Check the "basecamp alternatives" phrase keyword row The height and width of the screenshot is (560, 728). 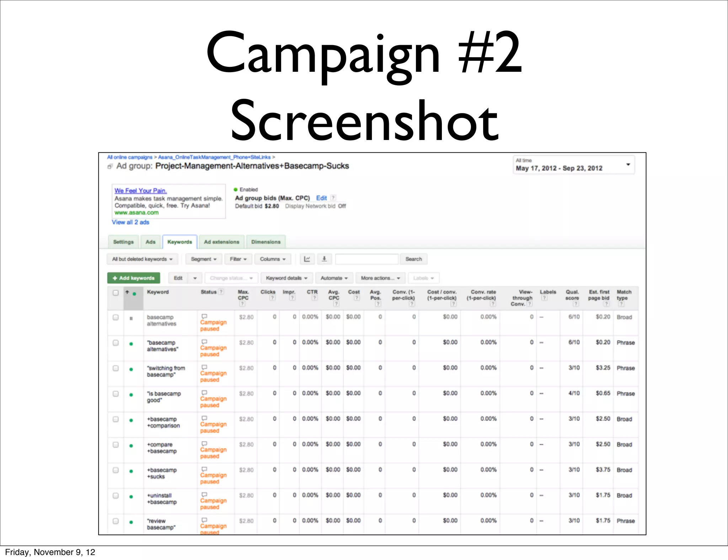[x=116, y=343]
